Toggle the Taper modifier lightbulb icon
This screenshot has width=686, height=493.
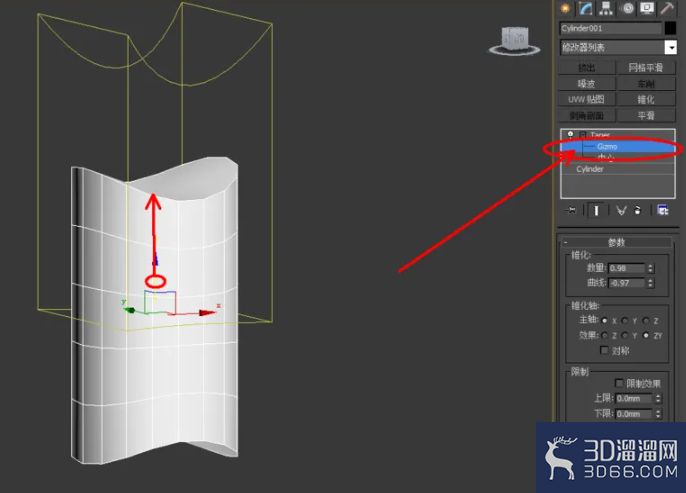570,134
